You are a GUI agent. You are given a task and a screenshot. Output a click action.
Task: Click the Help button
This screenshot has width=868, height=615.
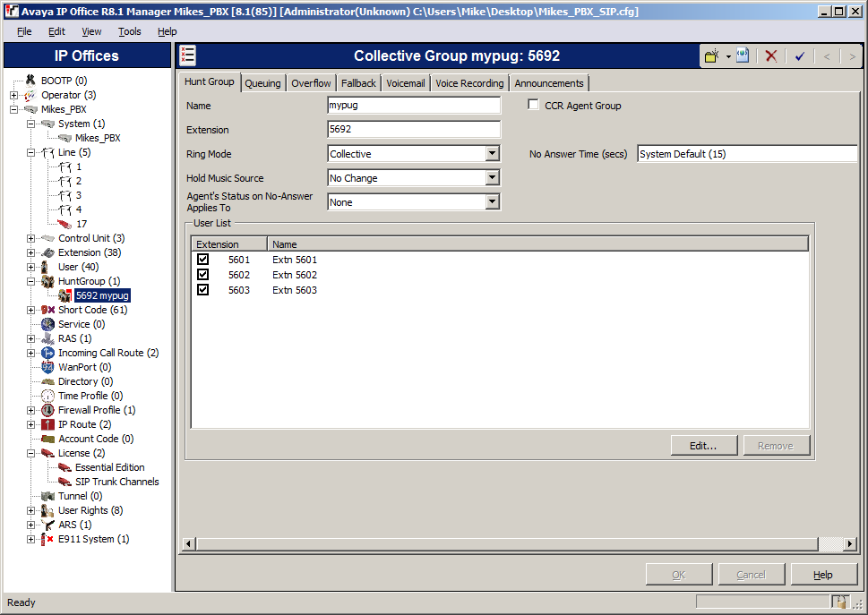point(823,575)
